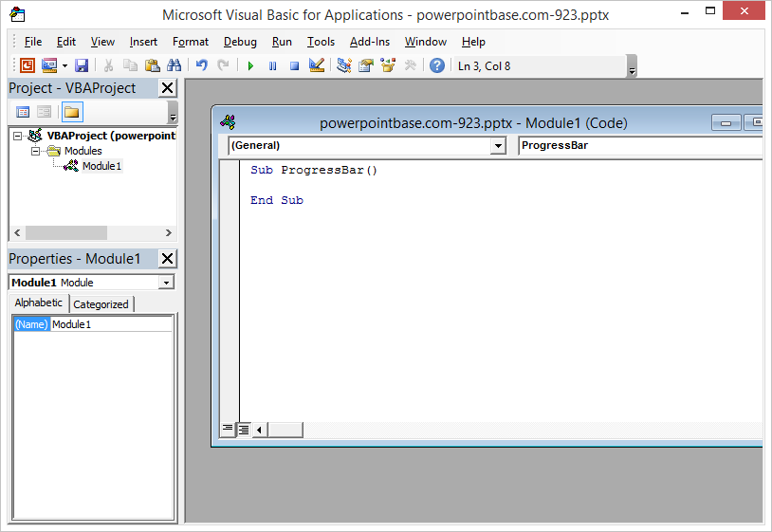Open the Add-Ins menu

coord(369,42)
